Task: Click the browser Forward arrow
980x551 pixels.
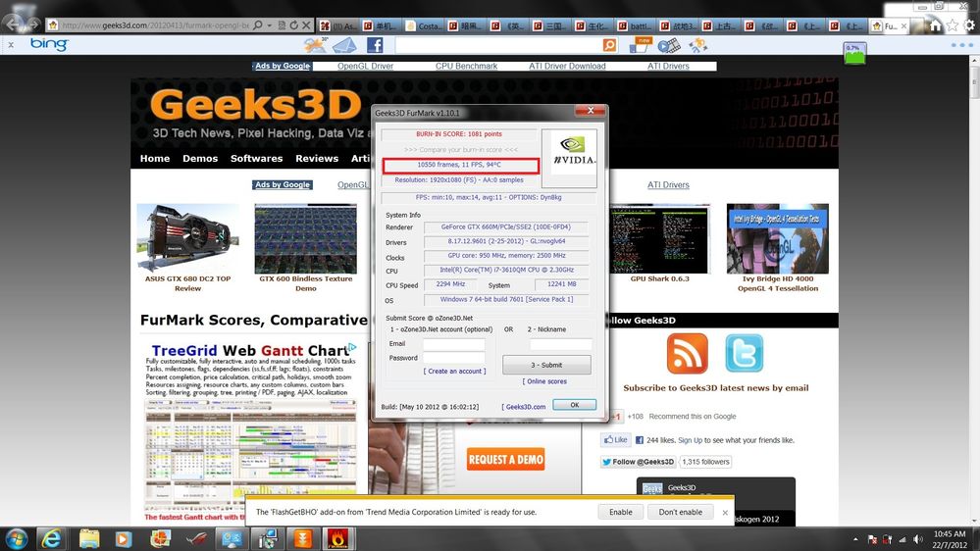Action: (33, 25)
